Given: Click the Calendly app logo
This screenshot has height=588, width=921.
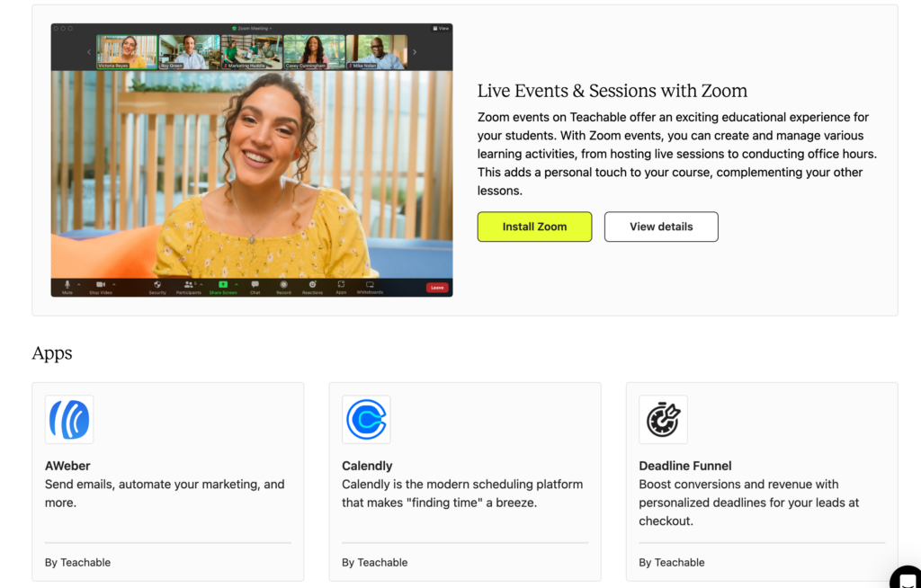Looking at the screenshot, I should [367, 419].
